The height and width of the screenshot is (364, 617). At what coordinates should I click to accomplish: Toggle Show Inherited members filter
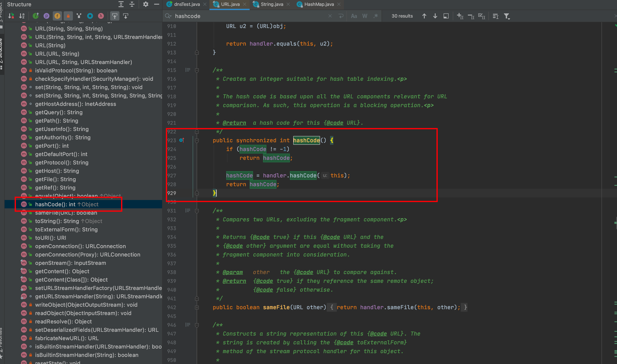36,16
